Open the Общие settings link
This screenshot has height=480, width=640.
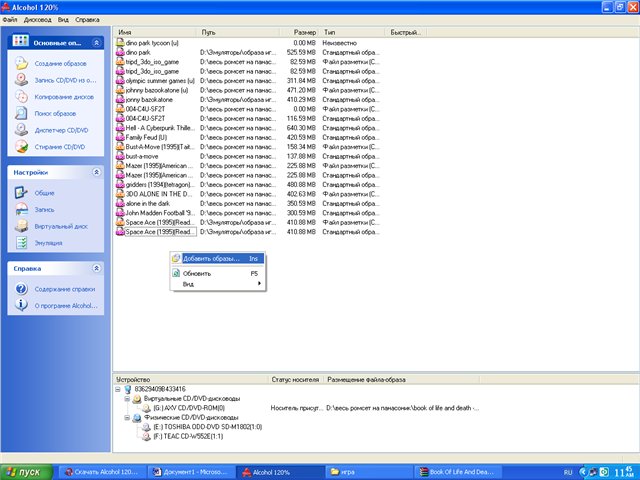pos(45,192)
